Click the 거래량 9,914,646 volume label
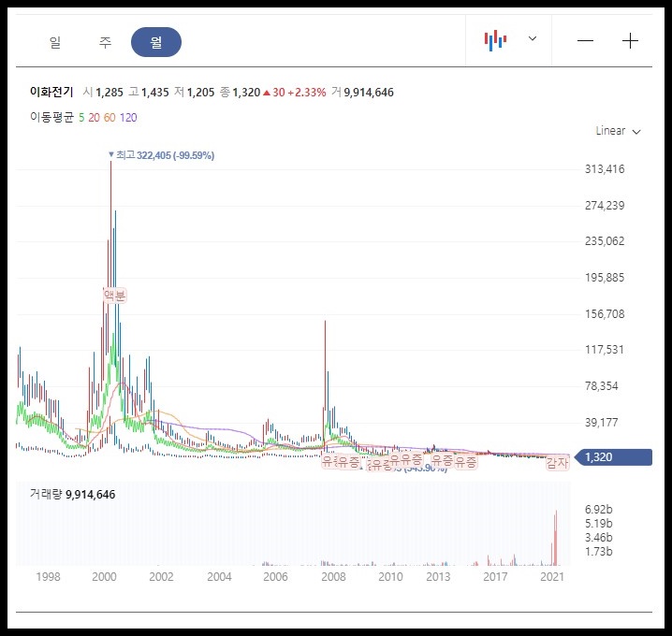 [x=72, y=494]
